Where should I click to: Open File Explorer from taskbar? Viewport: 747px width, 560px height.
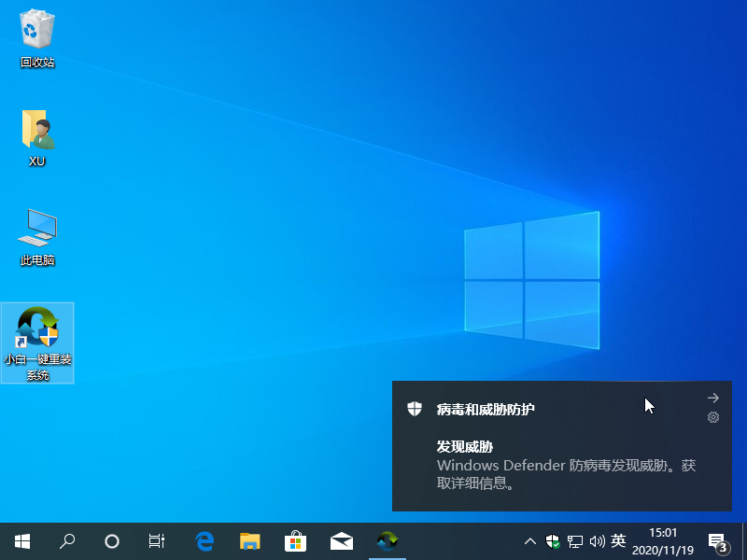tap(249, 541)
